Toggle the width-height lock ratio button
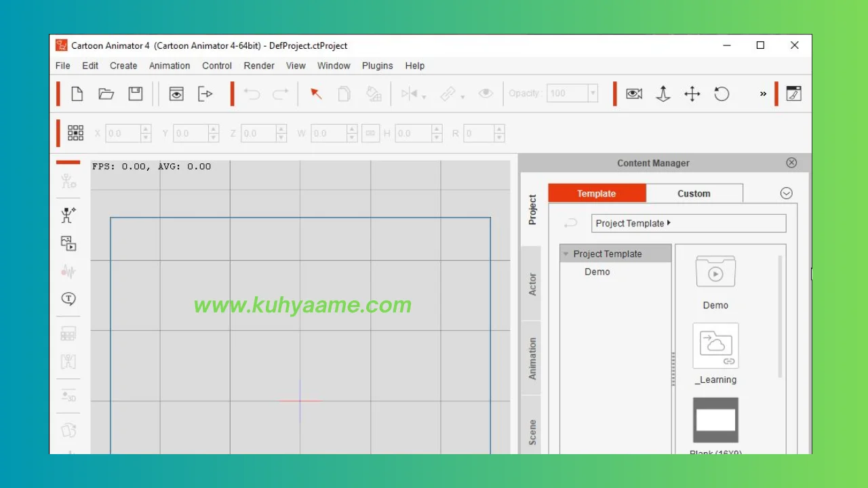Viewport: 868px width, 488px height. click(370, 134)
